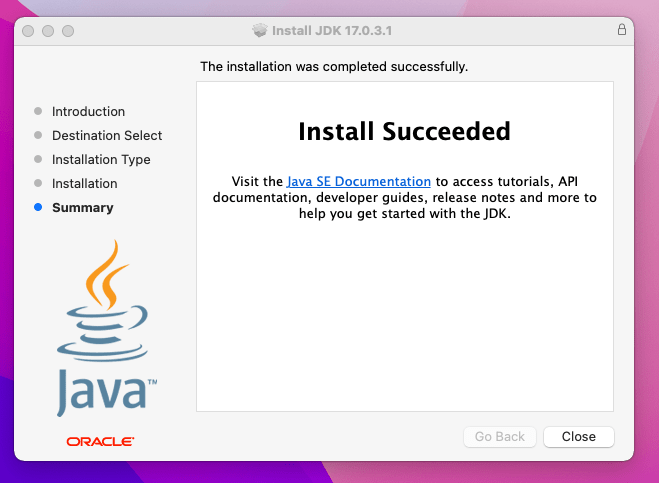Select the Introduction step in sidebar
Screen dimensions: 659x483
[x=88, y=111]
